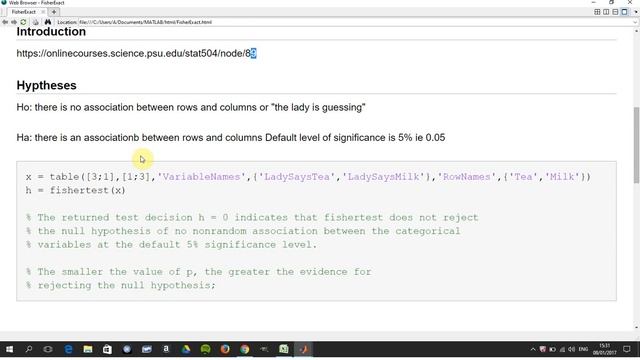Launch Google Chrome from taskbar
This screenshot has width=640, height=360.
click(x=244, y=349)
